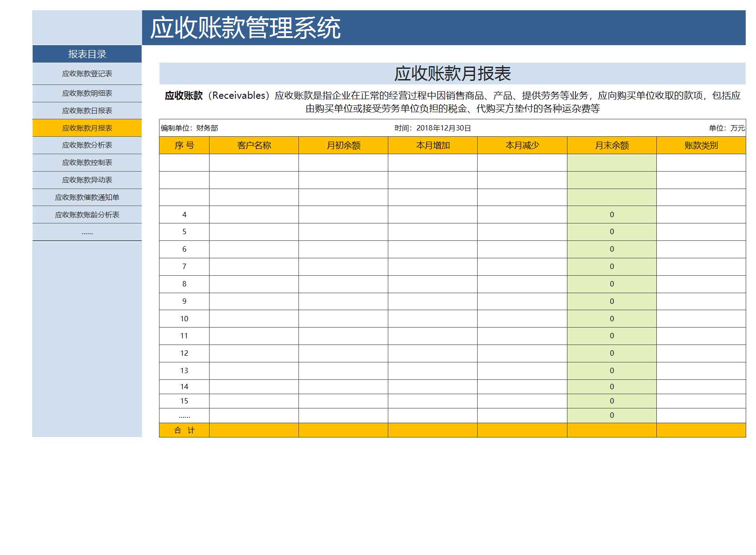Select the 本月减少 column header
Screen dimensions: 756x555
[522, 145]
